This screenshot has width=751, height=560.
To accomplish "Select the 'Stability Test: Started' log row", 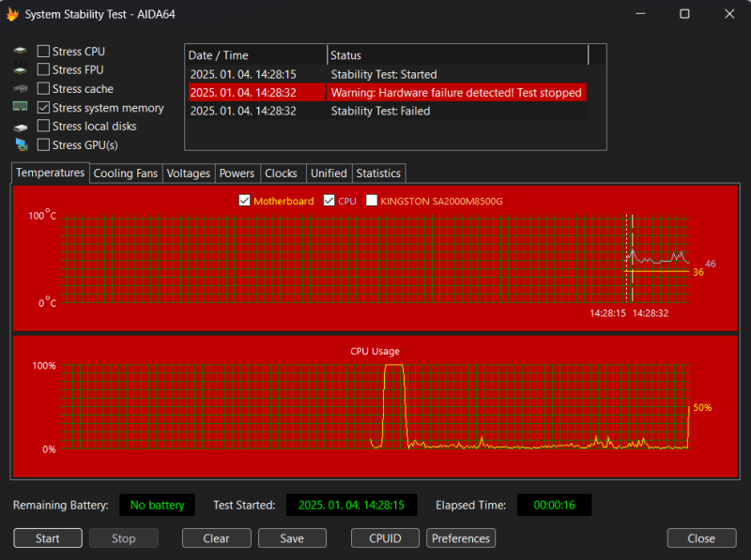I will (x=387, y=74).
